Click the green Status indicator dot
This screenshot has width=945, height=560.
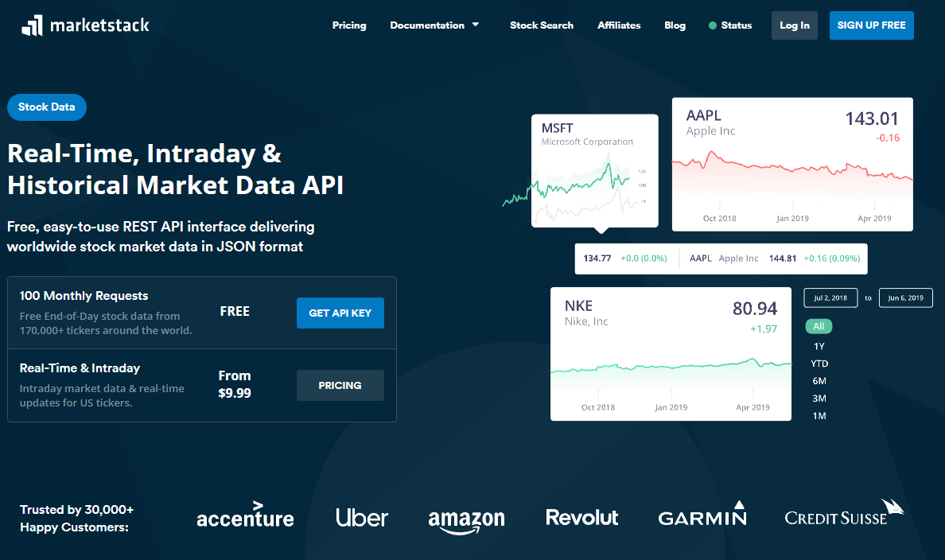(713, 25)
